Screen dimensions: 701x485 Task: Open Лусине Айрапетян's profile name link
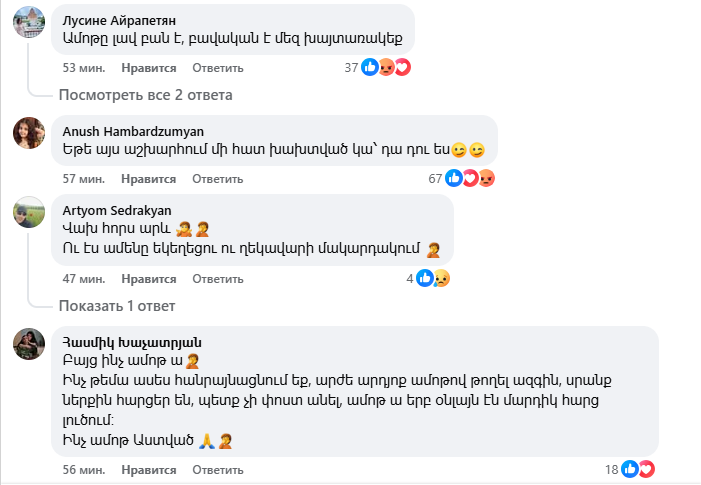point(120,20)
